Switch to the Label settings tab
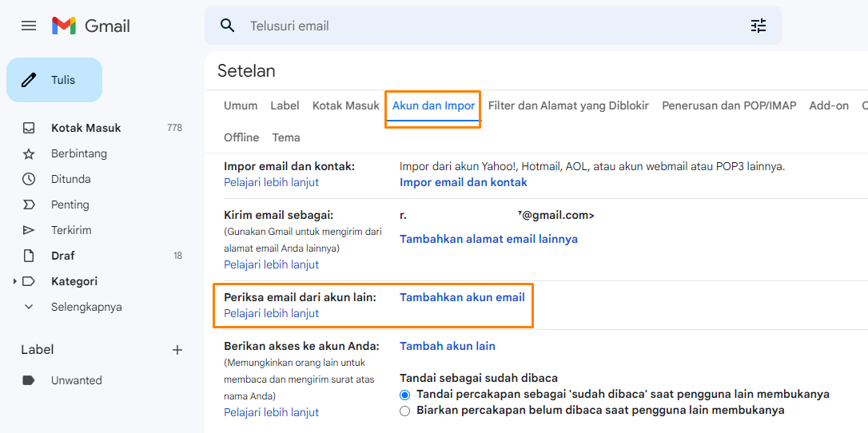868x433 pixels. (x=285, y=105)
